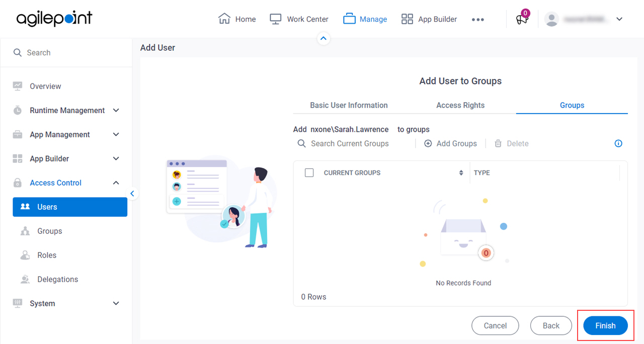This screenshot has width=644, height=344.
Task: Click the Overview chart icon
Action: [x=18, y=86]
